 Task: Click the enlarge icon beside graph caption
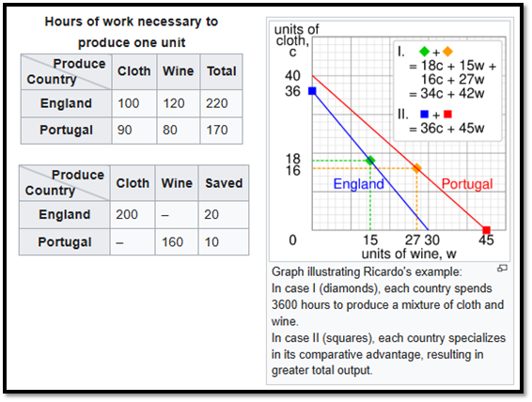coord(502,269)
